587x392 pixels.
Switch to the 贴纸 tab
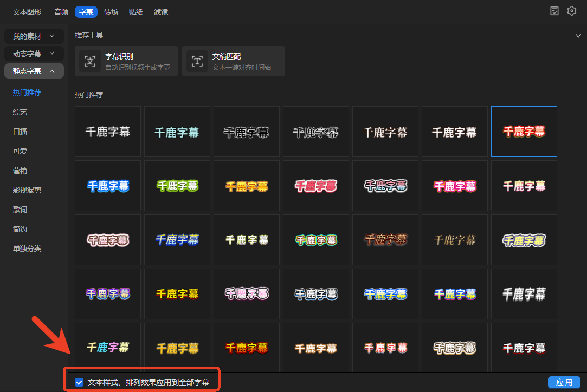tap(136, 12)
